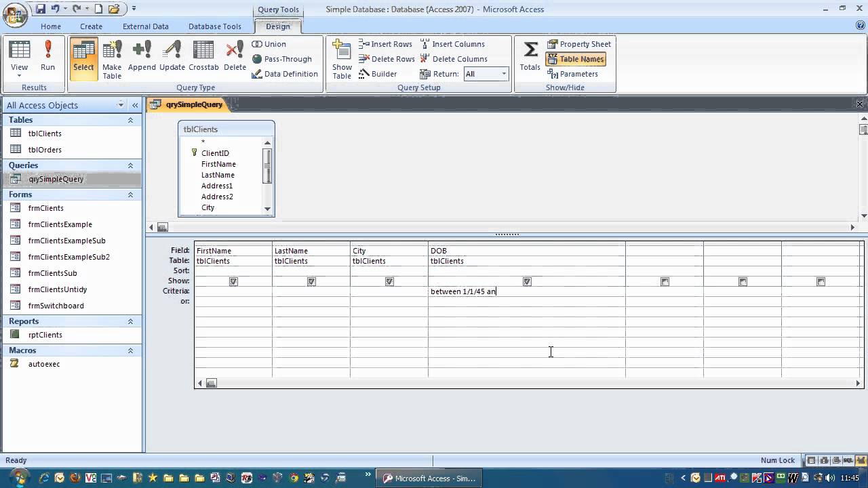This screenshot has height=488, width=868.
Task: Click Insert Columns in Query Setup
Action: click(x=452, y=44)
